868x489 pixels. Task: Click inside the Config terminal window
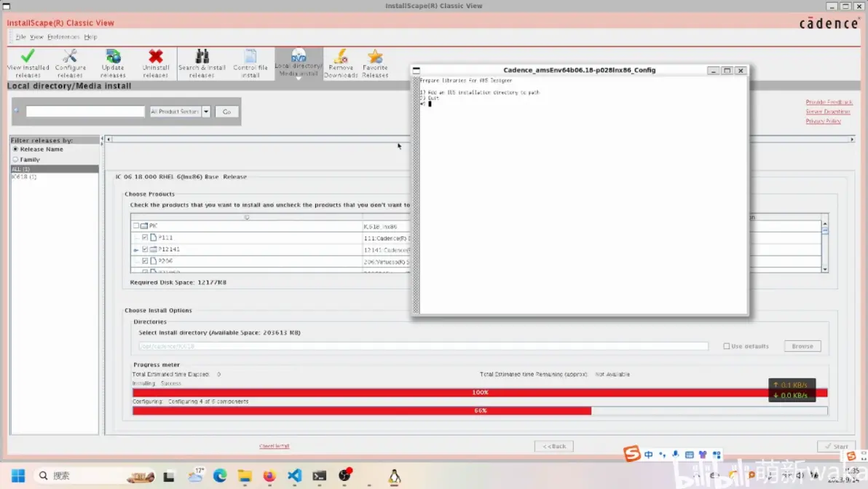[583, 195]
